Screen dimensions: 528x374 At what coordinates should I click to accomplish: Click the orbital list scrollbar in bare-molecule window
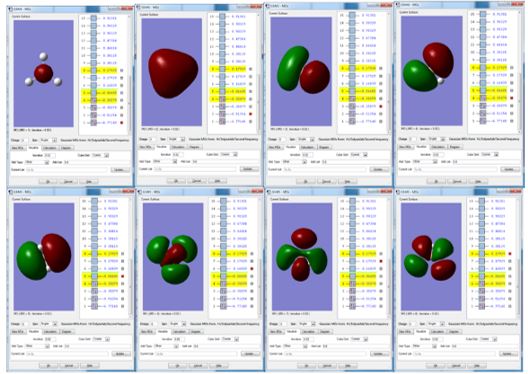129,74
